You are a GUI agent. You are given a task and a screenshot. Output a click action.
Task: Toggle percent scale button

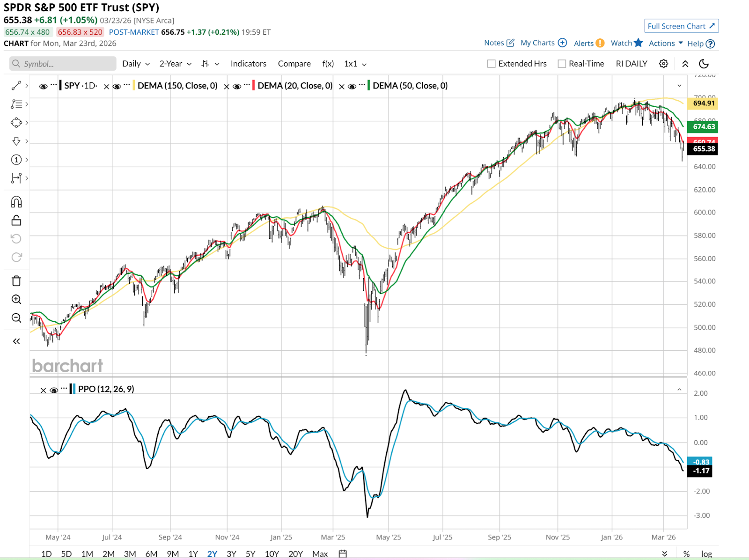[686, 554]
